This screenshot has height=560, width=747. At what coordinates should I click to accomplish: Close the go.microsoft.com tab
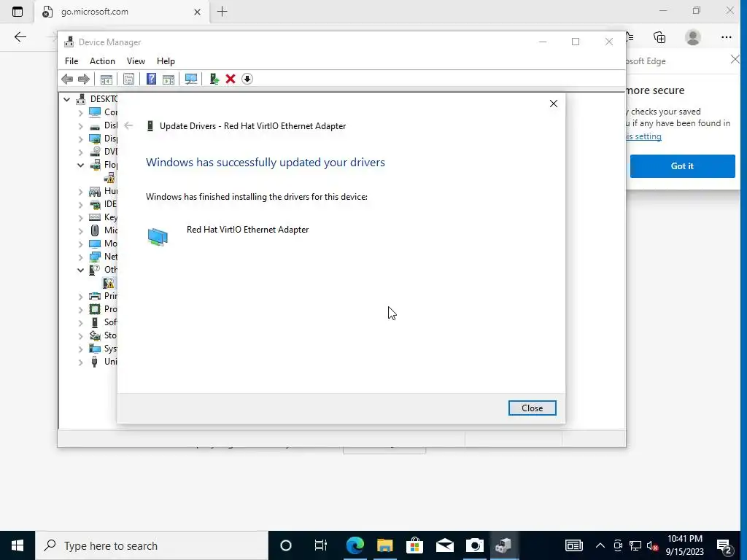197,12
